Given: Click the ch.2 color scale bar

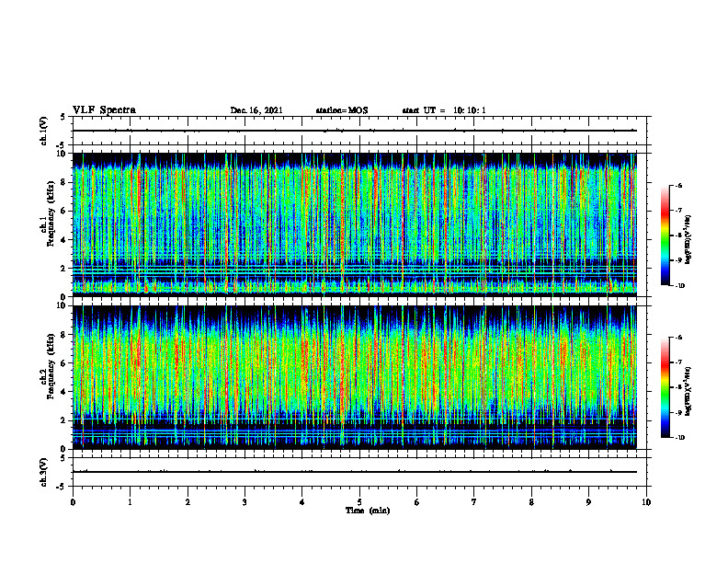Looking at the screenshot, I should coord(665,387).
